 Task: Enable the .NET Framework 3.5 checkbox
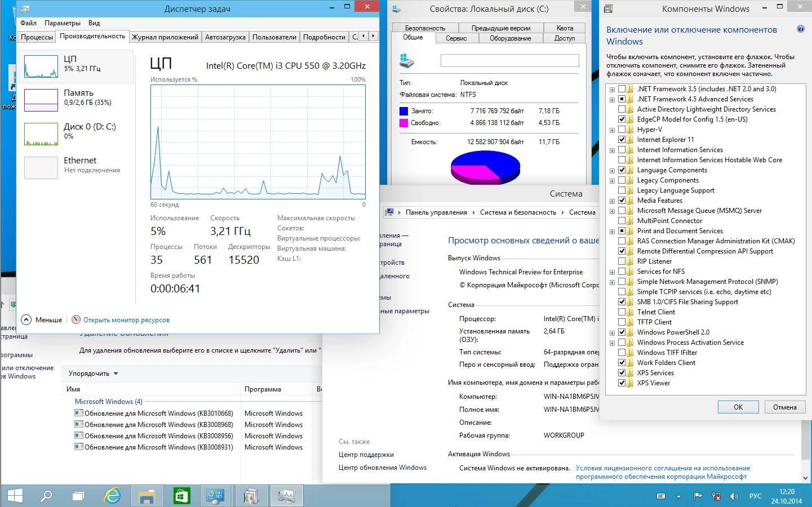(622, 89)
